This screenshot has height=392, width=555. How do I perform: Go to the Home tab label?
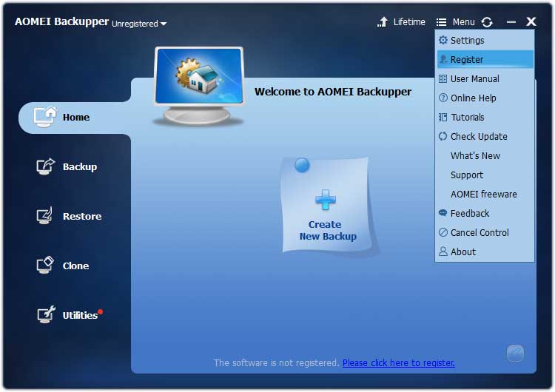(x=76, y=117)
